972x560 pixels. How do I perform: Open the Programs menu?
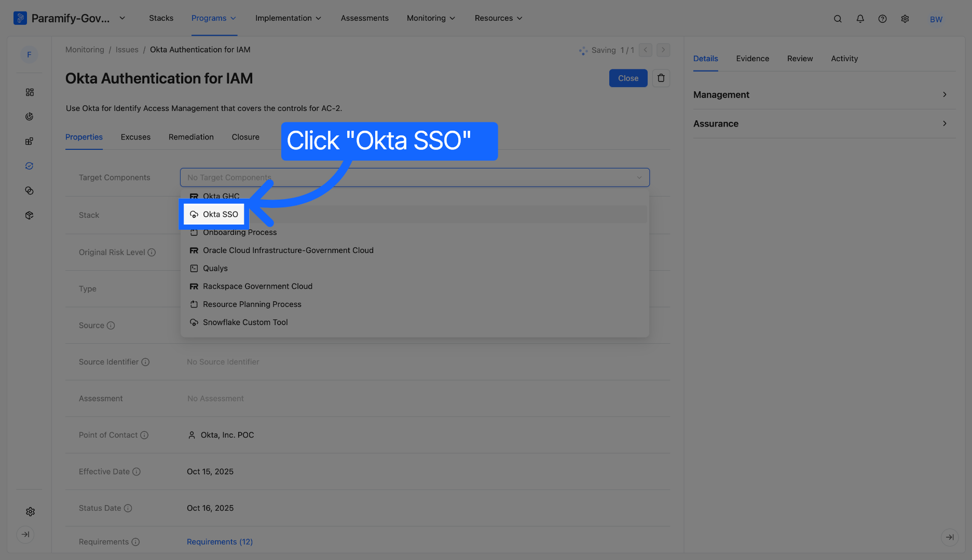(x=214, y=18)
